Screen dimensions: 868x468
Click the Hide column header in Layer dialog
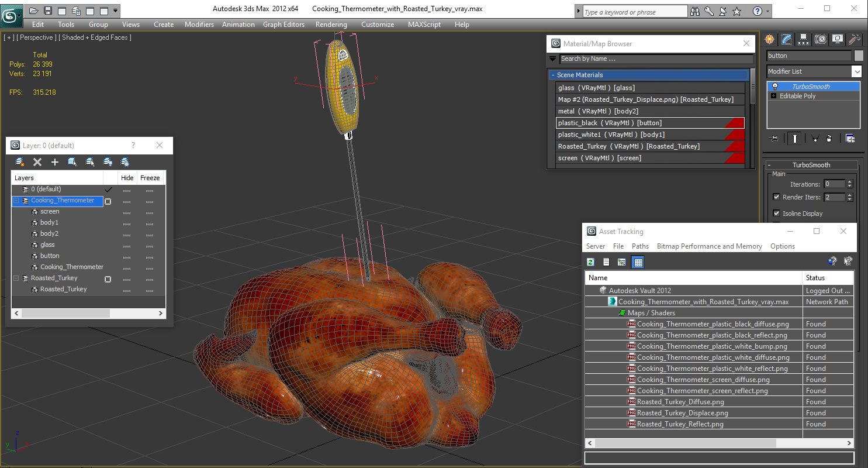click(x=127, y=178)
